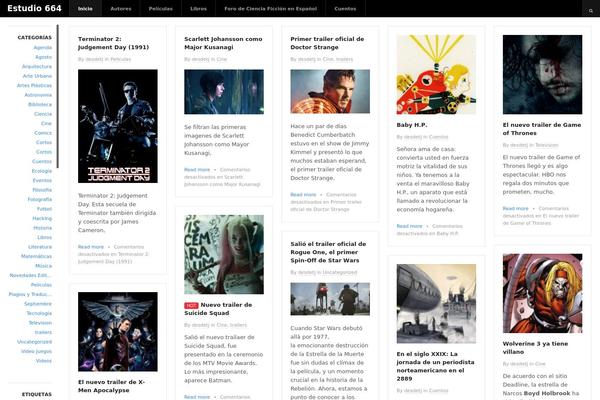Select the Biblioteca category
Image resolution: width=600 pixels, height=400 pixels.
(x=40, y=104)
